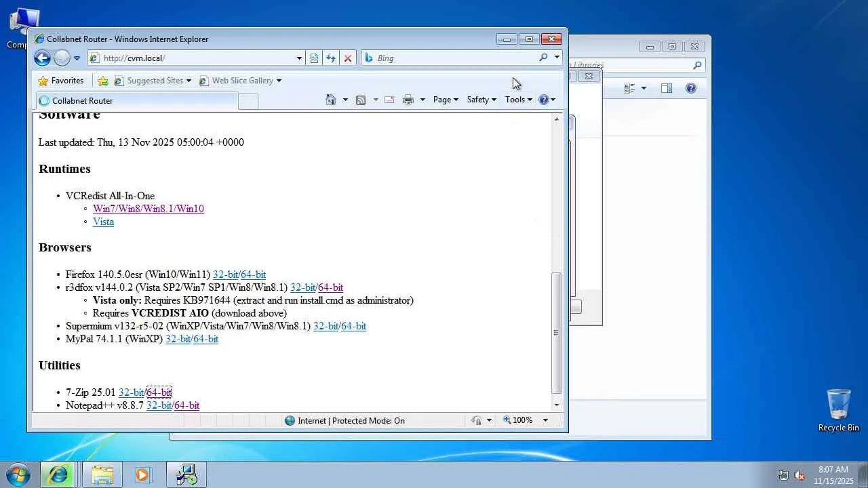Open the Safety menu

(x=481, y=100)
